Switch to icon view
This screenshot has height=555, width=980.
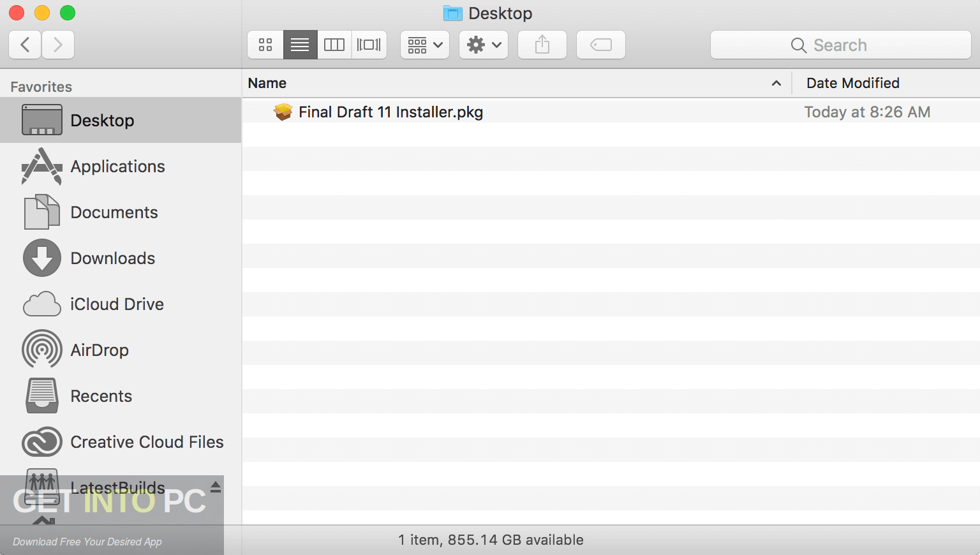[x=265, y=45]
